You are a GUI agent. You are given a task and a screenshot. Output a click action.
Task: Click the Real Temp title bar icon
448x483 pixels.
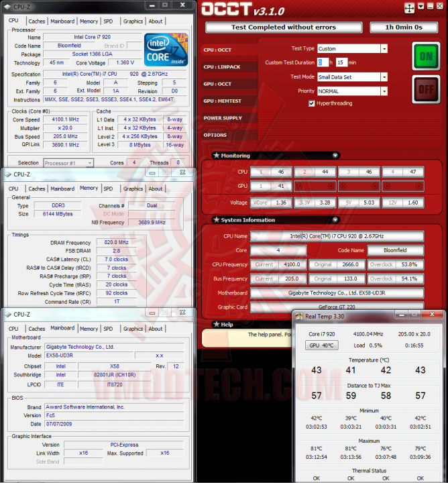point(299,317)
